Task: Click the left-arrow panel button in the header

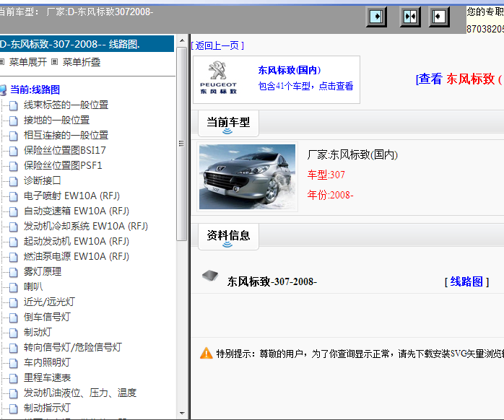Action: click(439, 17)
